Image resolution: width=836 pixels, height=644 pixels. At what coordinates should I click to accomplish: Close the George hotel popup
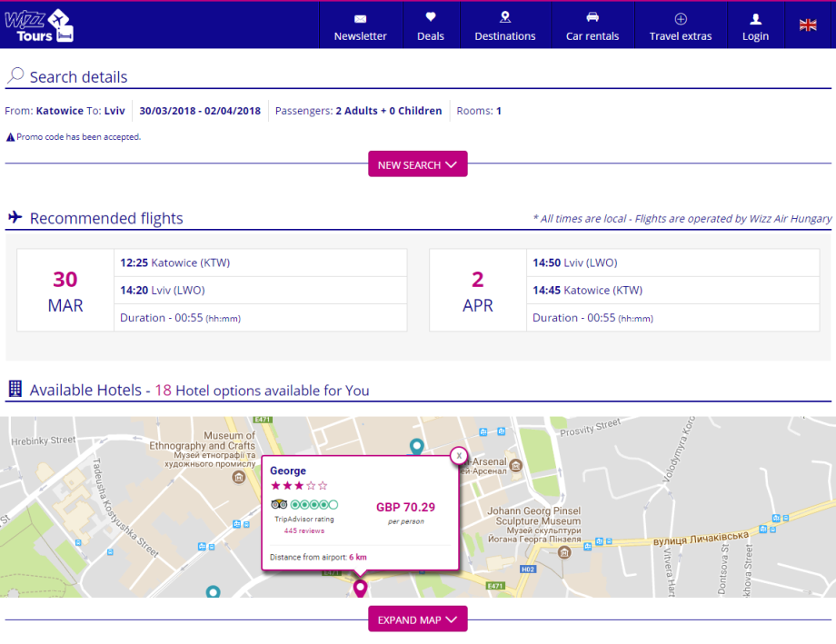pos(459,456)
